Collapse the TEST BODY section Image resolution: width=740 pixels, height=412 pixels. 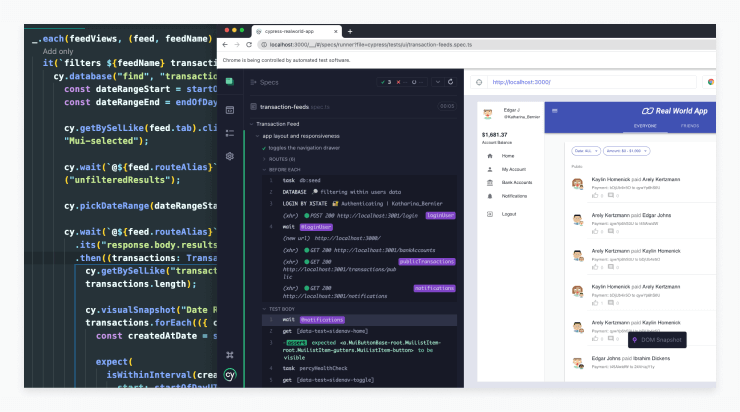click(264, 309)
